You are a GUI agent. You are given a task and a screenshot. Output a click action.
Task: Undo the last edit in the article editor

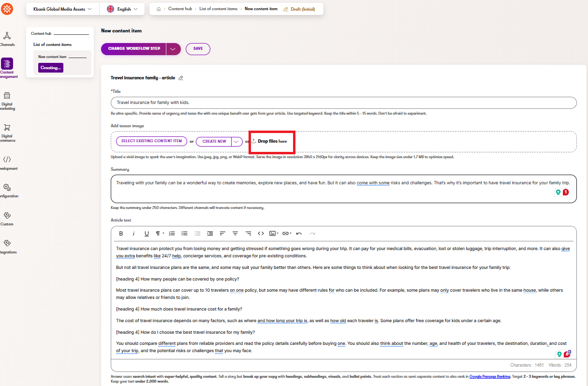pos(299,233)
